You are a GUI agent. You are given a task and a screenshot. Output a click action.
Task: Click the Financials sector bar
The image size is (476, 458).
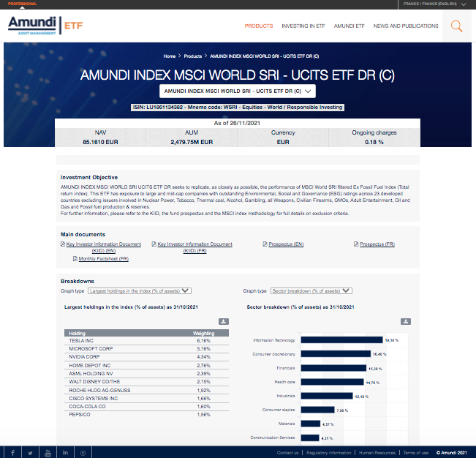(333, 368)
